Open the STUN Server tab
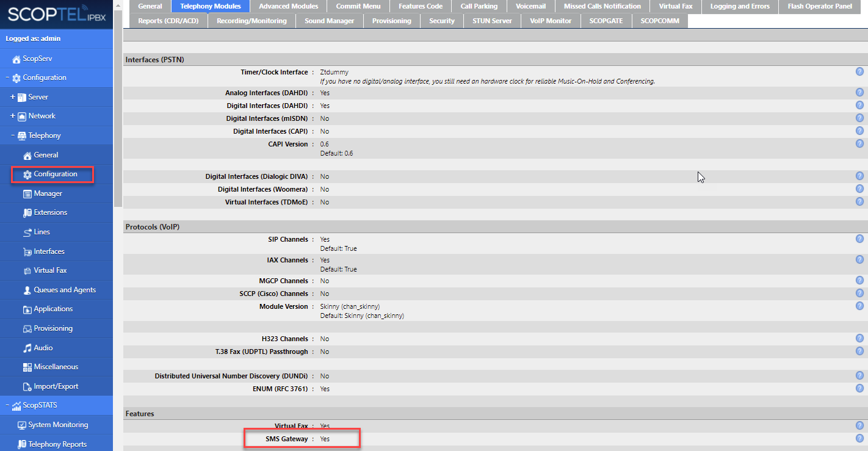The image size is (868, 451). tap(492, 21)
